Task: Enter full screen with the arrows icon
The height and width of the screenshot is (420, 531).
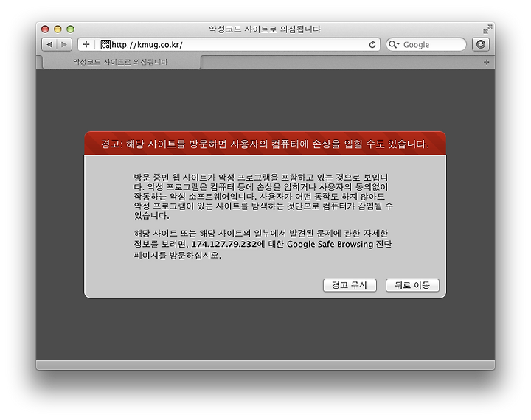Action: pyautogui.click(x=487, y=29)
